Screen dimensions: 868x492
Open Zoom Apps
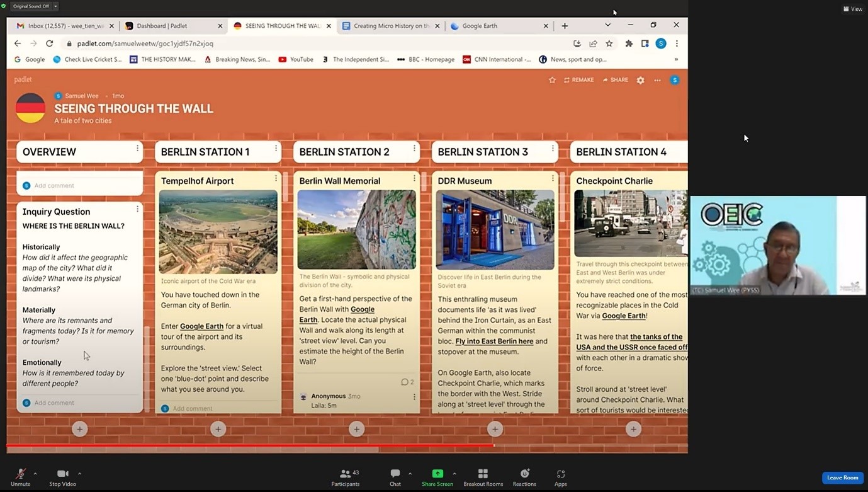pyautogui.click(x=560, y=477)
